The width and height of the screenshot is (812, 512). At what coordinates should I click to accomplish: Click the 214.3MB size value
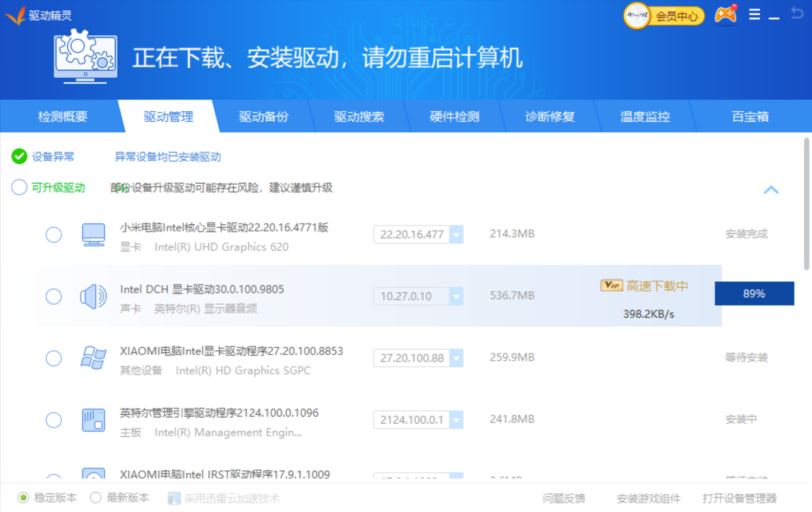pos(512,234)
